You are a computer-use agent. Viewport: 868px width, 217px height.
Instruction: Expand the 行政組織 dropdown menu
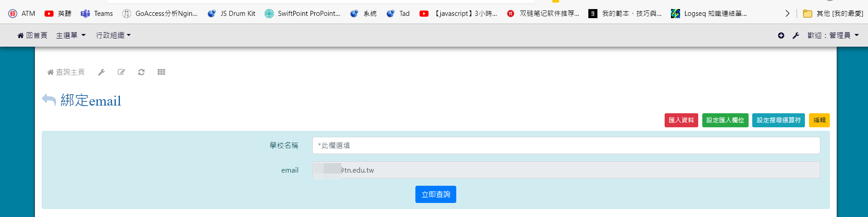113,35
